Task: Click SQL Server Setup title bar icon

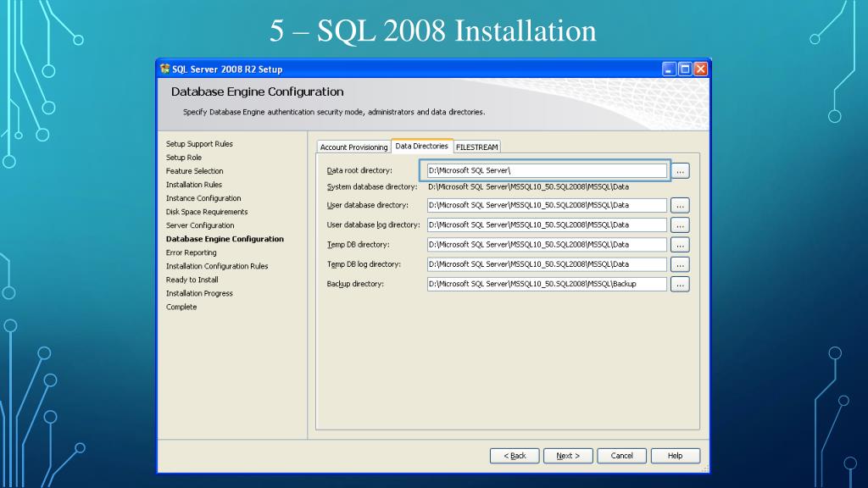Action: 164,69
